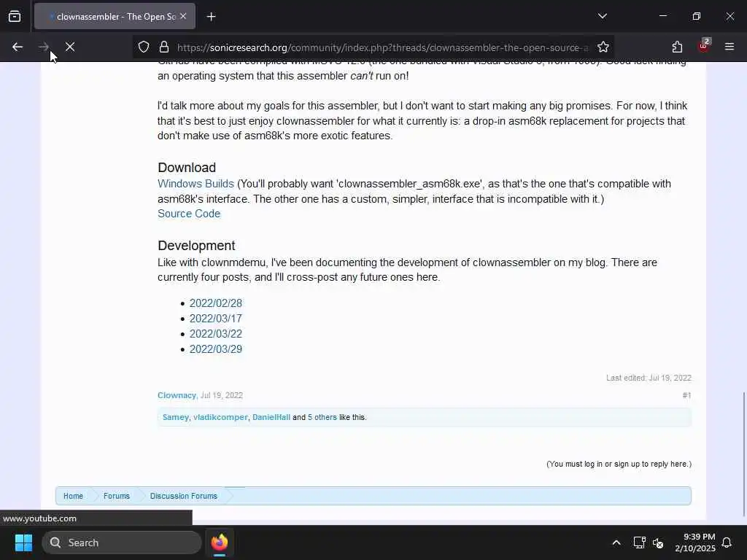This screenshot has height=560, width=747.
Task: Open tracking protection shield icon
Action: tap(144, 47)
